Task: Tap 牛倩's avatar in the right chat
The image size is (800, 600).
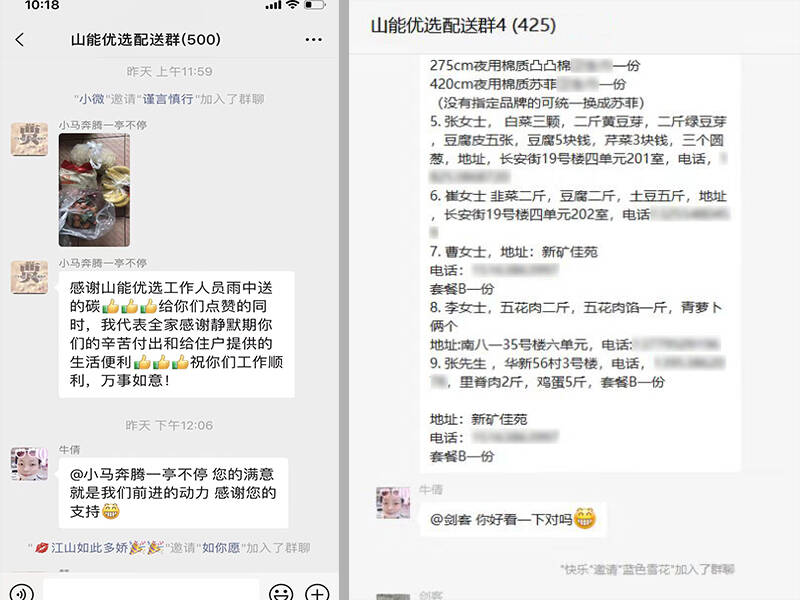Action: [x=393, y=503]
